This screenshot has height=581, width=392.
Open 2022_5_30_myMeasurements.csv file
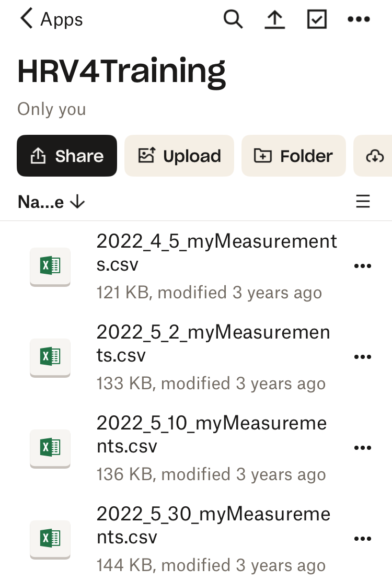(x=213, y=526)
